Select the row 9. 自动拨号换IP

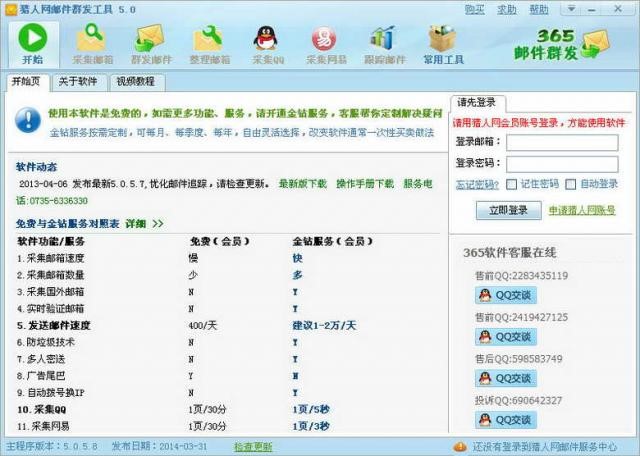pos(229,393)
